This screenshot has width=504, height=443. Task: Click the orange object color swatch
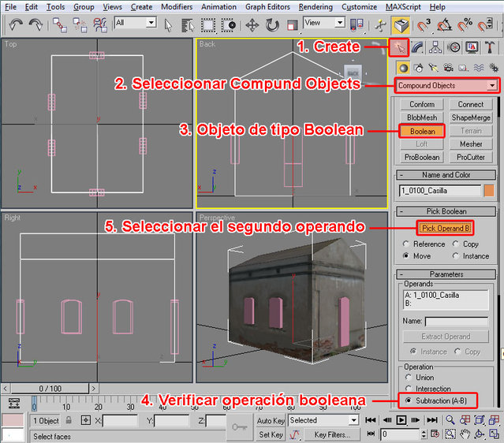(x=489, y=191)
